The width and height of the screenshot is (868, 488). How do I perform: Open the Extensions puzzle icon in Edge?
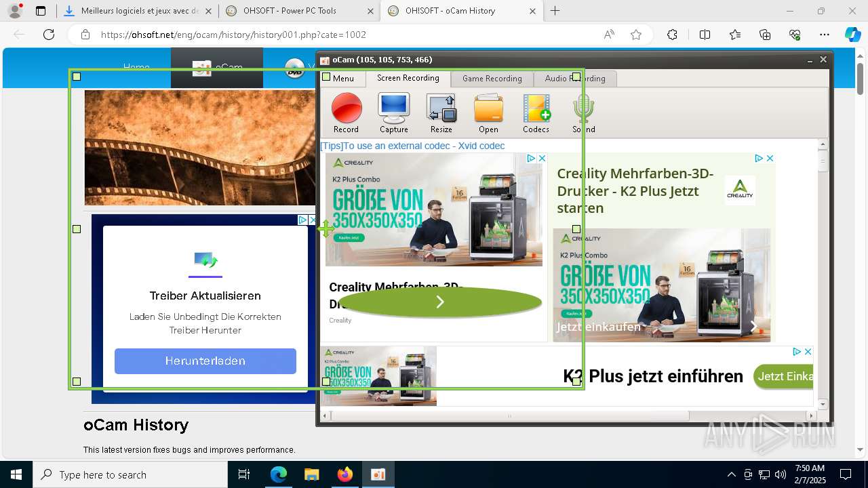(672, 35)
